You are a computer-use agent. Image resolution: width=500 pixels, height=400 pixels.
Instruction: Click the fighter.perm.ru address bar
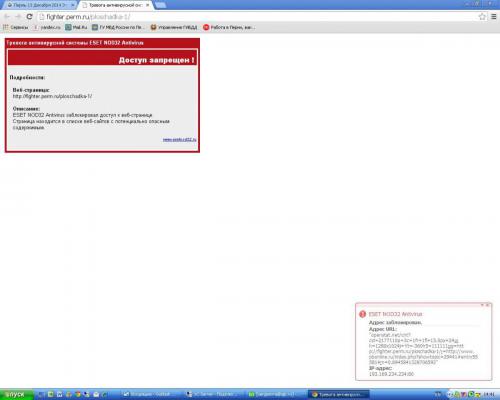coord(257,17)
